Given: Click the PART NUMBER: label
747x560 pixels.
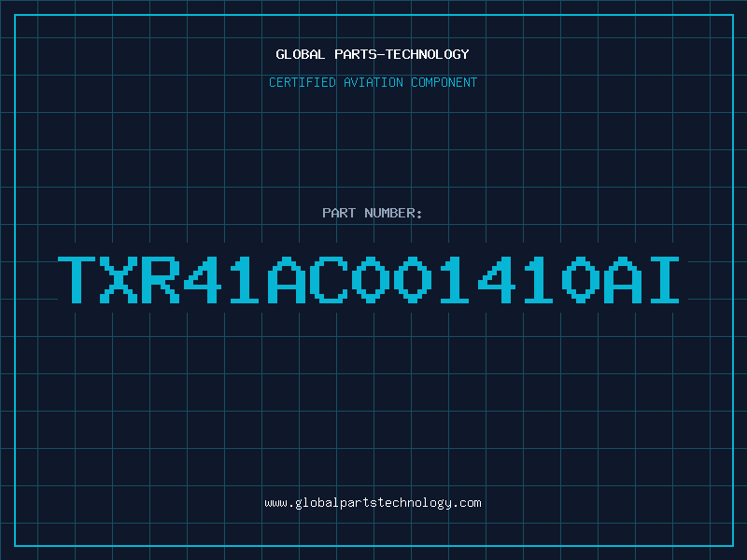Looking at the screenshot, I should pos(372,213).
